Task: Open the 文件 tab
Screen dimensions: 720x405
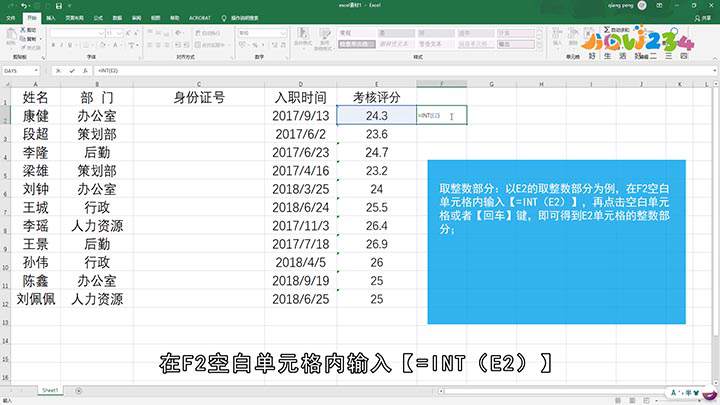Action: pyautogui.click(x=11, y=18)
